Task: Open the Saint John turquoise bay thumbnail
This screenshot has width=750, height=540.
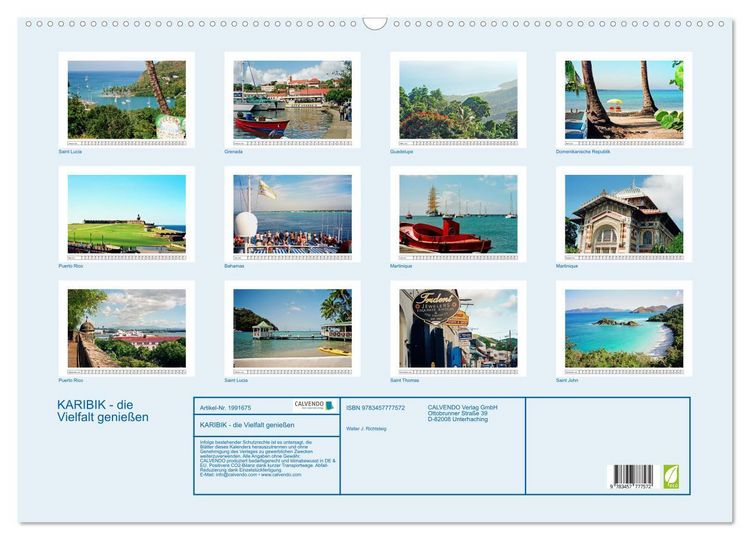Action: 624,329
